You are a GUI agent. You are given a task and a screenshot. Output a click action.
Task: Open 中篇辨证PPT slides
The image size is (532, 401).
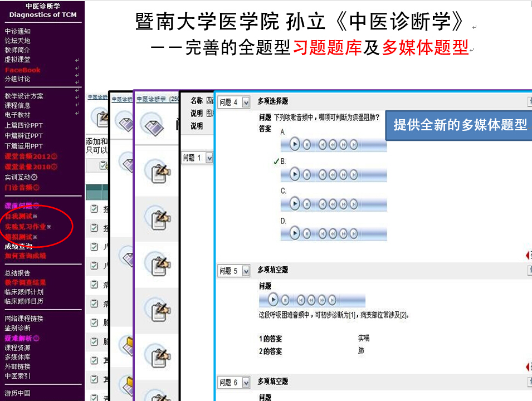pos(24,136)
